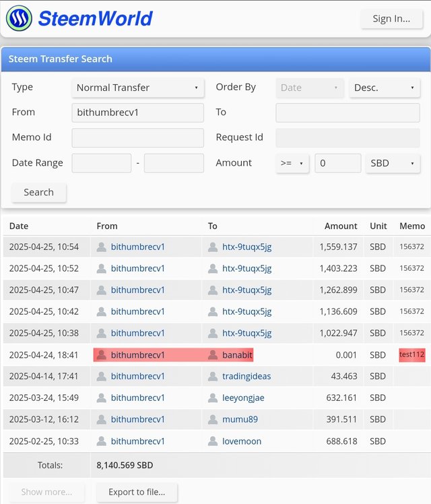Click recipient avatar icon in 10:47 row
Viewport: 431px width, 504px height.
tap(213, 290)
